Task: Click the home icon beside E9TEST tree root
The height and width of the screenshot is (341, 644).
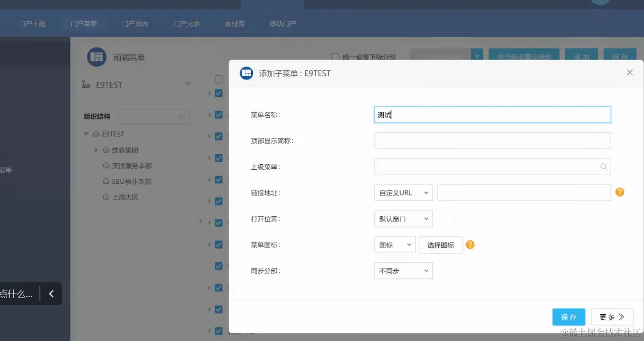Action: [x=96, y=134]
